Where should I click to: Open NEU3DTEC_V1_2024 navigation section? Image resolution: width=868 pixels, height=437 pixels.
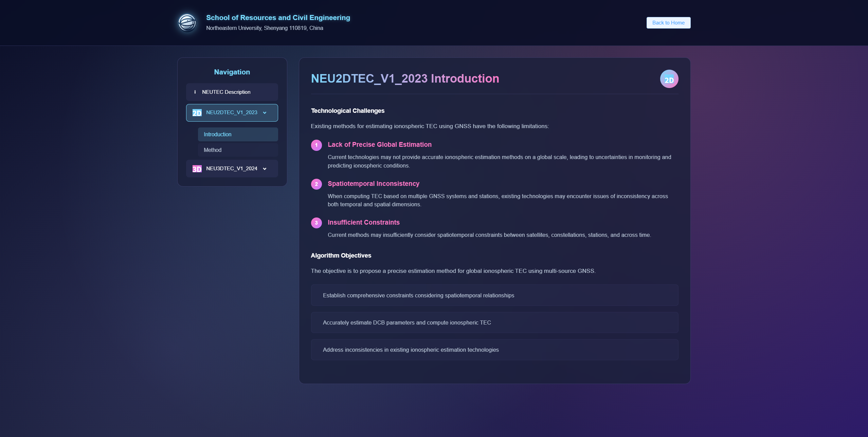[232, 169]
